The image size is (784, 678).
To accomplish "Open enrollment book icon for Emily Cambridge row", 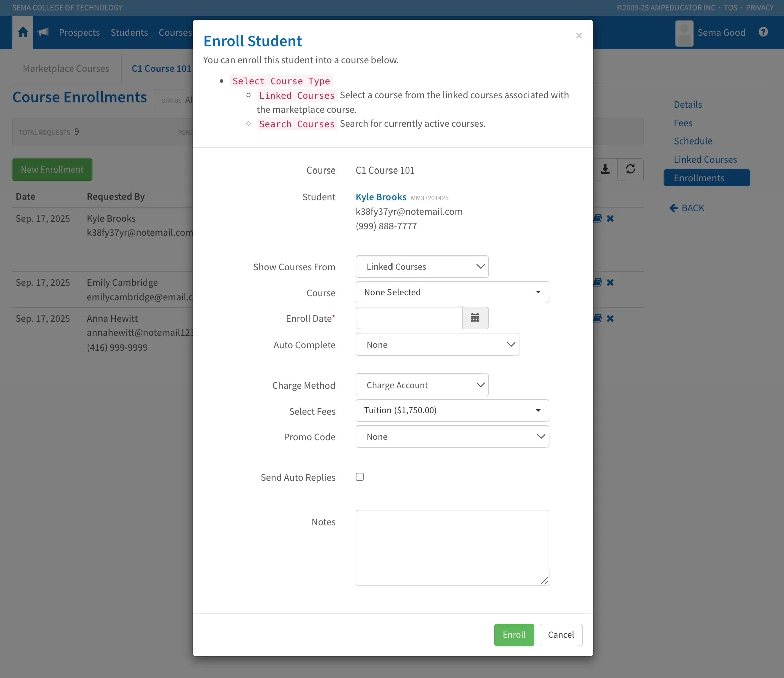I will 598,282.
